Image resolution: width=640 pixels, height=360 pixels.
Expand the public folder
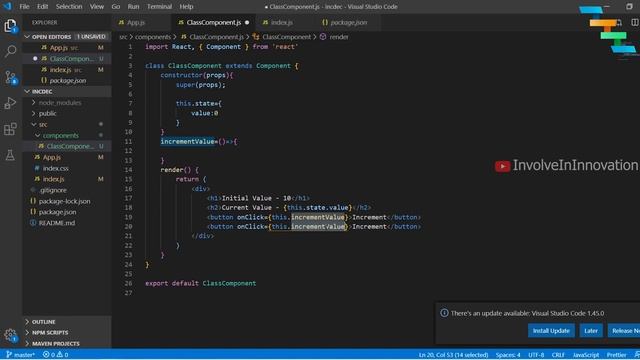(x=67, y=113)
